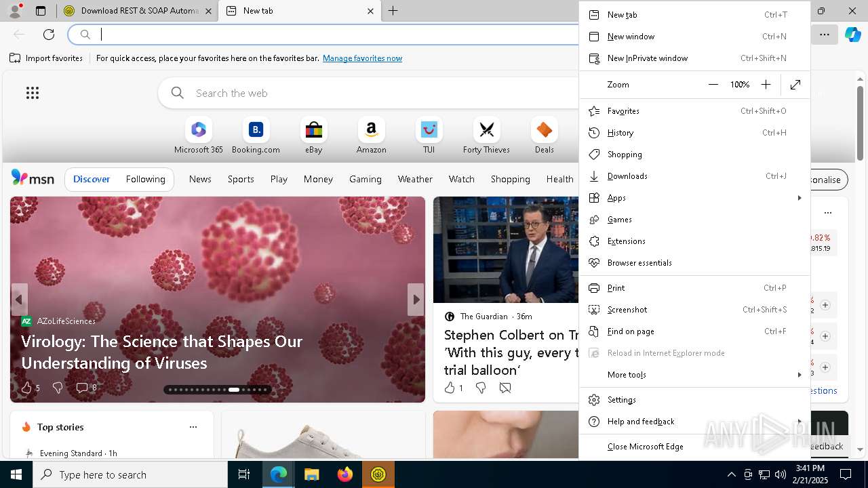Open the Virology headline article
This screenshot has width=868, height=488.
pyautogui.click(x=161, y=352)
